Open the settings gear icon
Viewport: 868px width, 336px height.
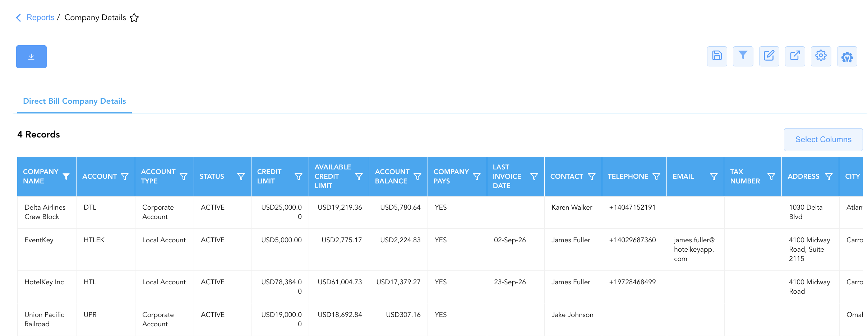[x=821, y=56]
